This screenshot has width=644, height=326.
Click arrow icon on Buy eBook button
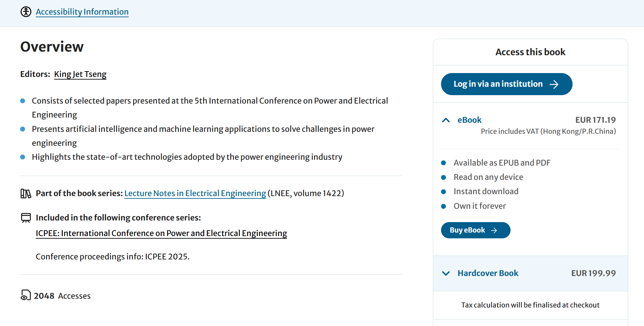[x=494, y=230]
